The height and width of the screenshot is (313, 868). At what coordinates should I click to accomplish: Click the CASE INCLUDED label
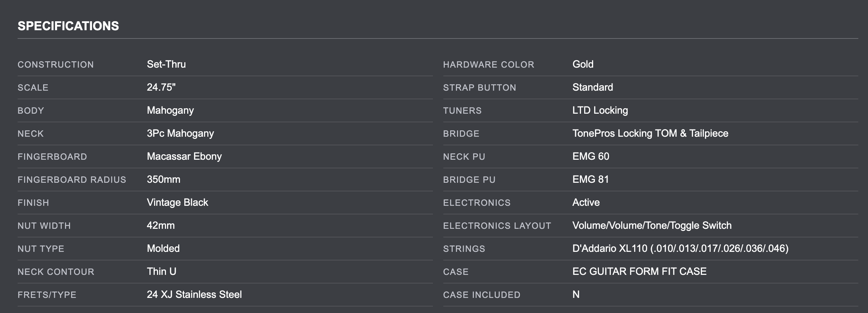click(482, 295)
